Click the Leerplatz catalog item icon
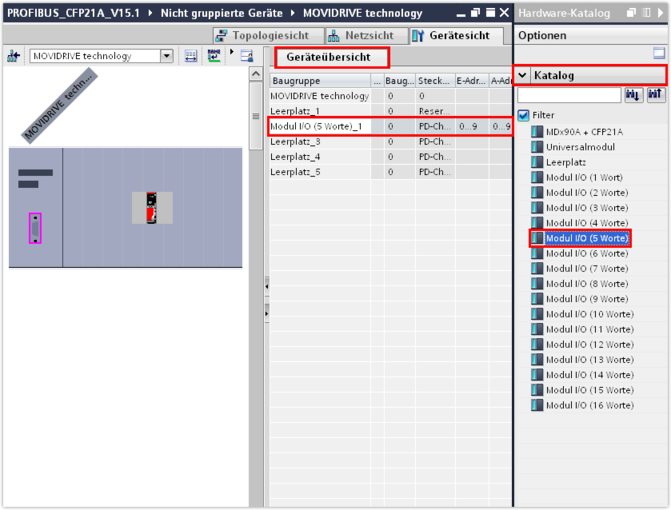This screenshot has height=510, width=671. (x=537, y=162)
